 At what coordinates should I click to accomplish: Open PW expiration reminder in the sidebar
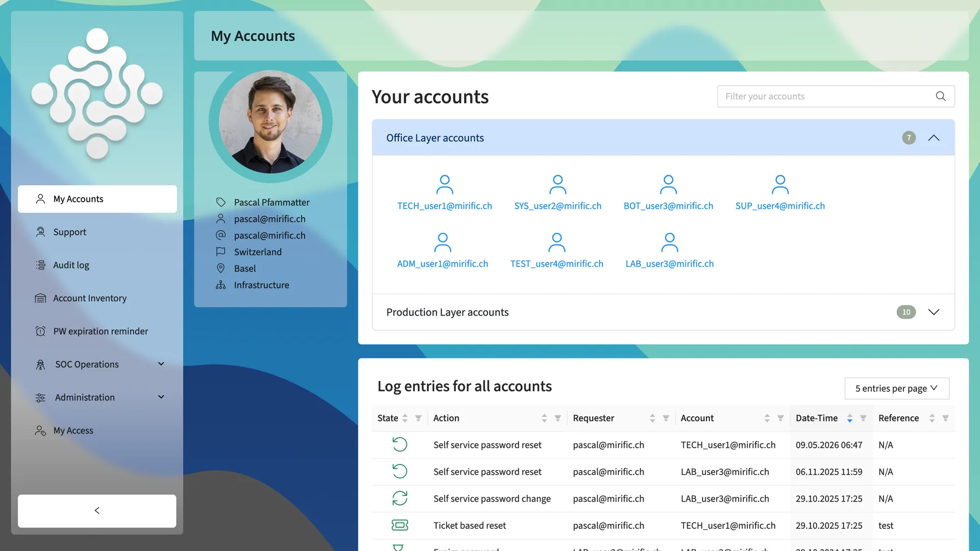point(97,331)
